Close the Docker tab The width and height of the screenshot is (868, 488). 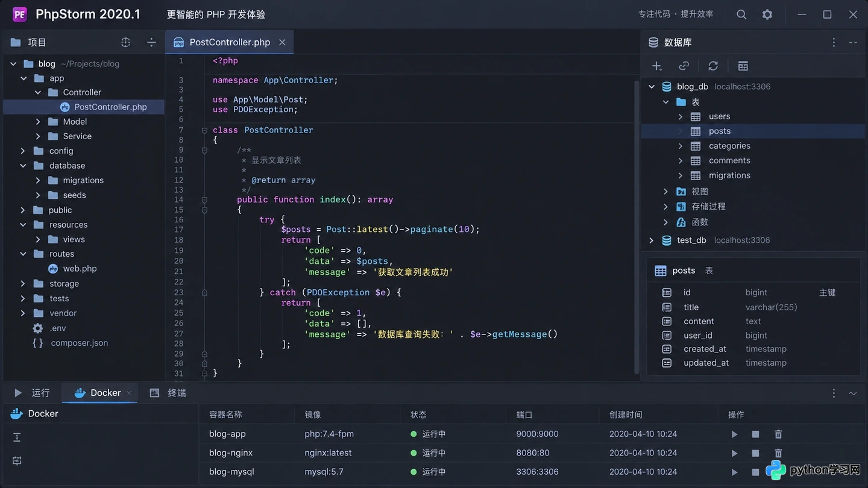[x=129, y=393]
